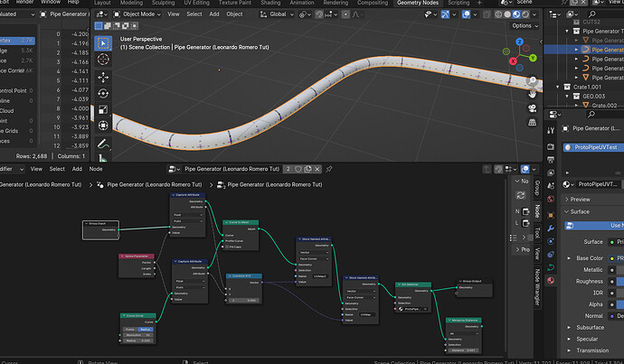Select the Move tool in viewport toolbar
This screenshot has height=364, width=624.
[x=103, y=77]
